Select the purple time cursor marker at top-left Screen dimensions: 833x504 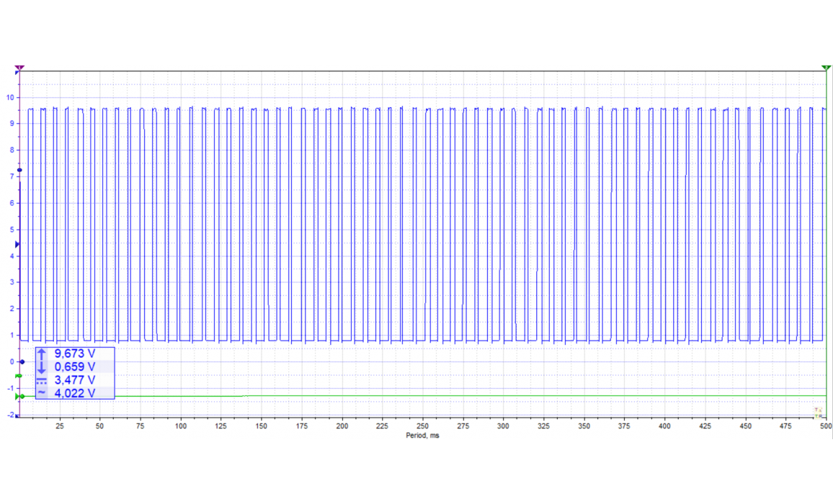click(x=19, y=68)
